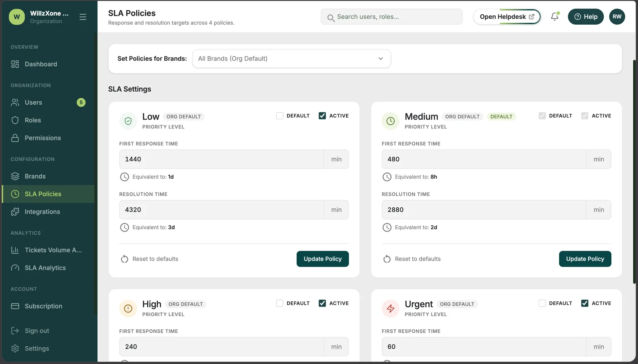The height and width of the screenshot is (364, 638).
Task: Uncheck Active checkbox on High policy
Action: (x=322, y=303)
